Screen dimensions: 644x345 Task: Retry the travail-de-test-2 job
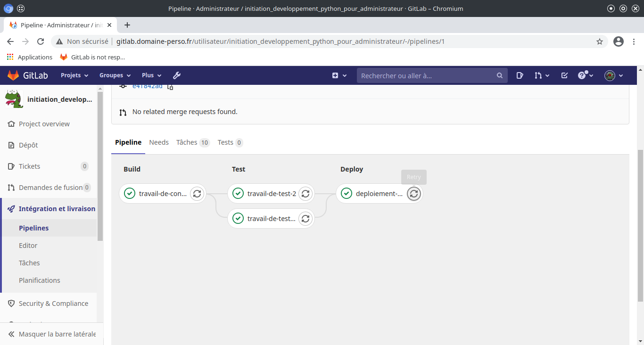pyautogui.click(x=305, y=194)
